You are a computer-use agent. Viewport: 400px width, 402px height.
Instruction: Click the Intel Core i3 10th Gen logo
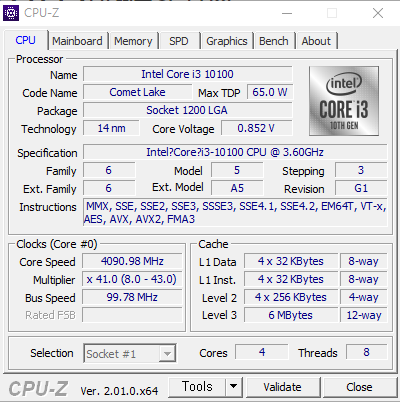coord(344,101)
